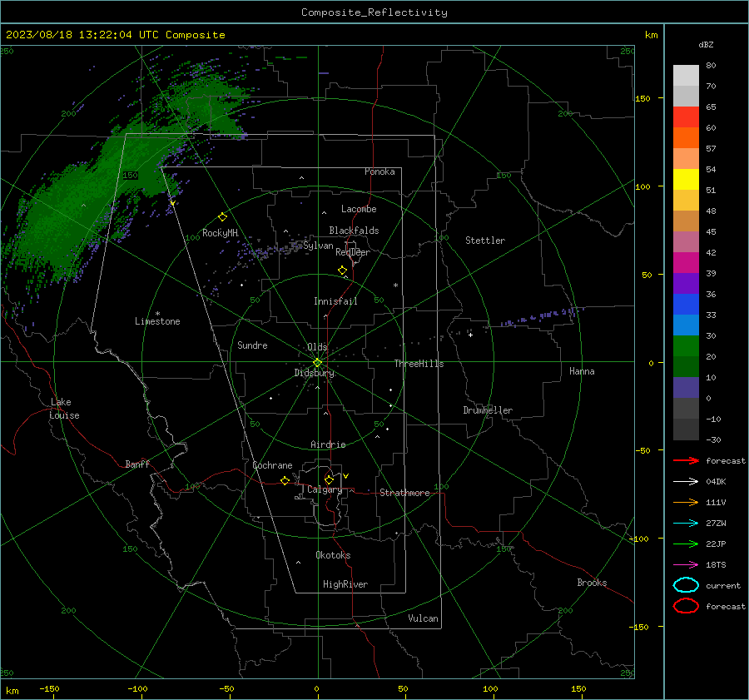Click the asterisk marker above Limestone
749x700 pixels.
click(x=157, y=314)
